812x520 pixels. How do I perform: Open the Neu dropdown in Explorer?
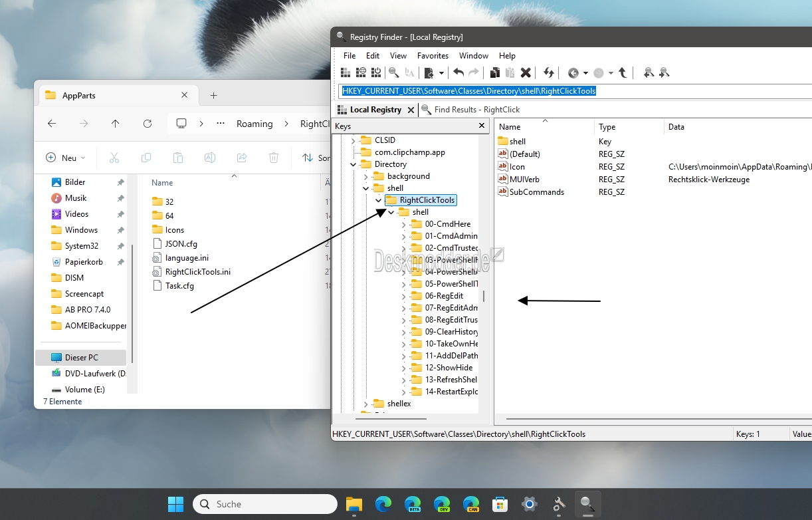pyautogui.click(x=66, y=158)
